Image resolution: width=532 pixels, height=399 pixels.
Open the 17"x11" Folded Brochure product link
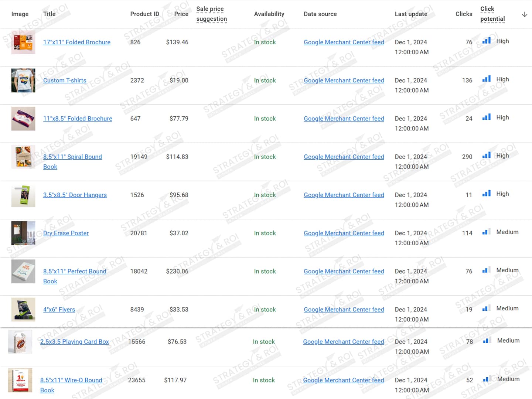click(x=77, y=42)
